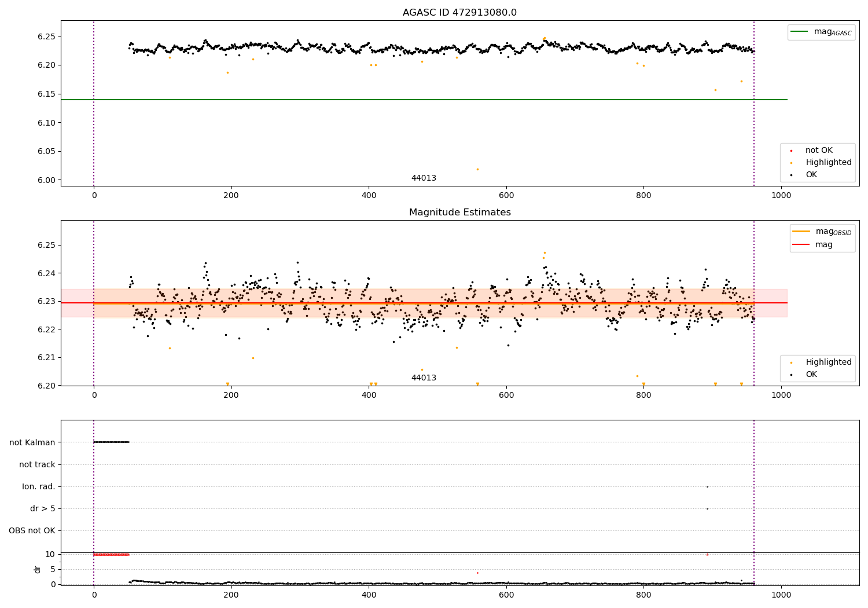Click the 6.15 y-tick in the top plot
The image size is (868, 608).
[46, 94]
